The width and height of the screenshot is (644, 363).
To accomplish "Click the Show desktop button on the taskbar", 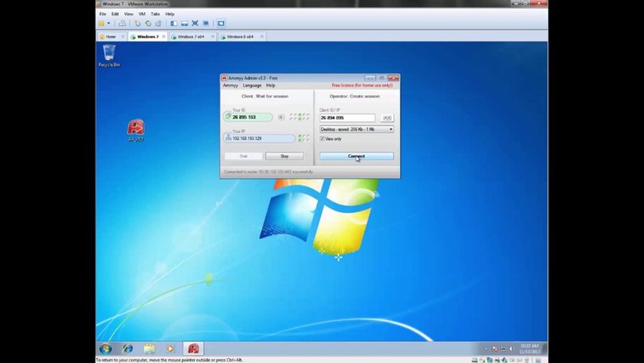I will 545,349.
